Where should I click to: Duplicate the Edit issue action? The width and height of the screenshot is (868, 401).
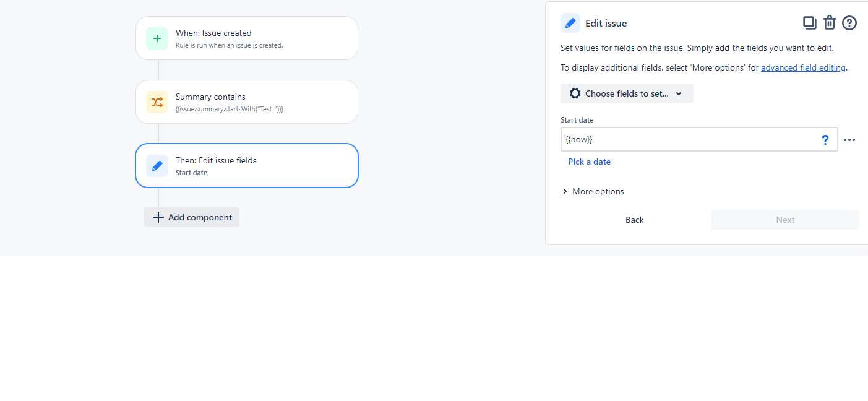tap(810, 22)
